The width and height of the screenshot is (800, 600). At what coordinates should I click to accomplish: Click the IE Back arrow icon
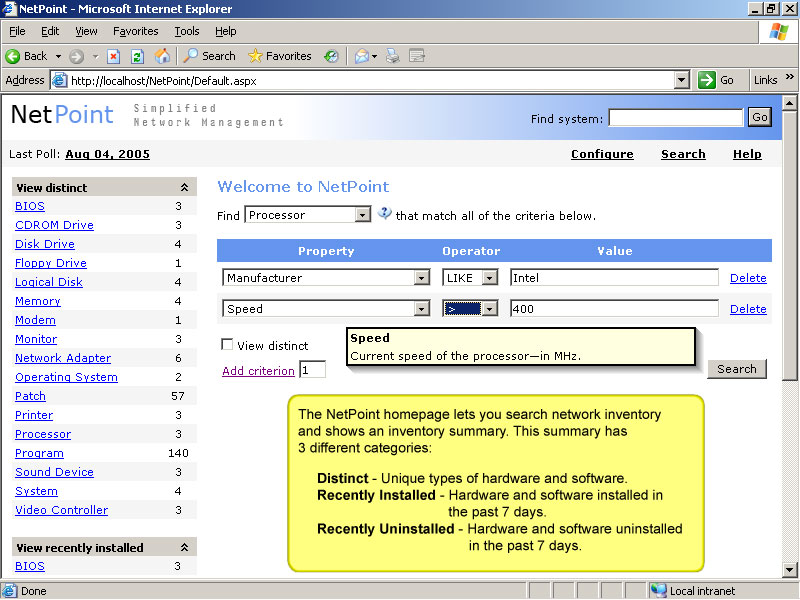[13, 56]
